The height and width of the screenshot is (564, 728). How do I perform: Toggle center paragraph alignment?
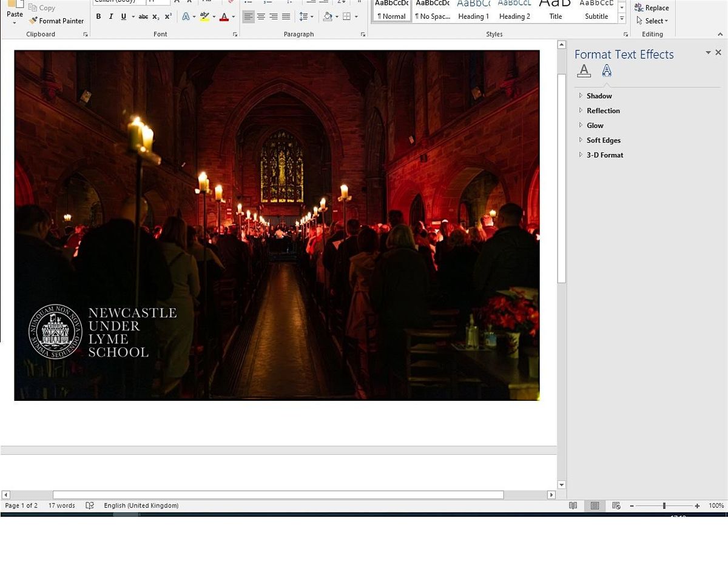(x=261, y=16)
